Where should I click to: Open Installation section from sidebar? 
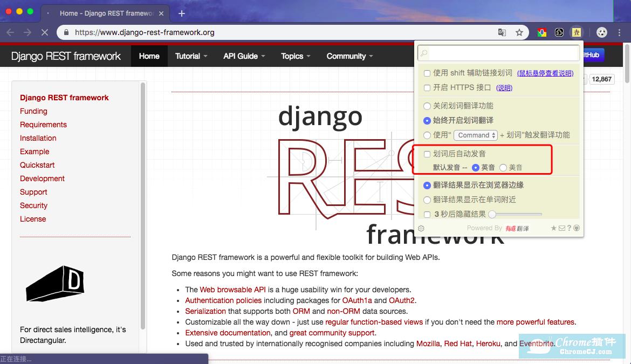coord(38,139)
